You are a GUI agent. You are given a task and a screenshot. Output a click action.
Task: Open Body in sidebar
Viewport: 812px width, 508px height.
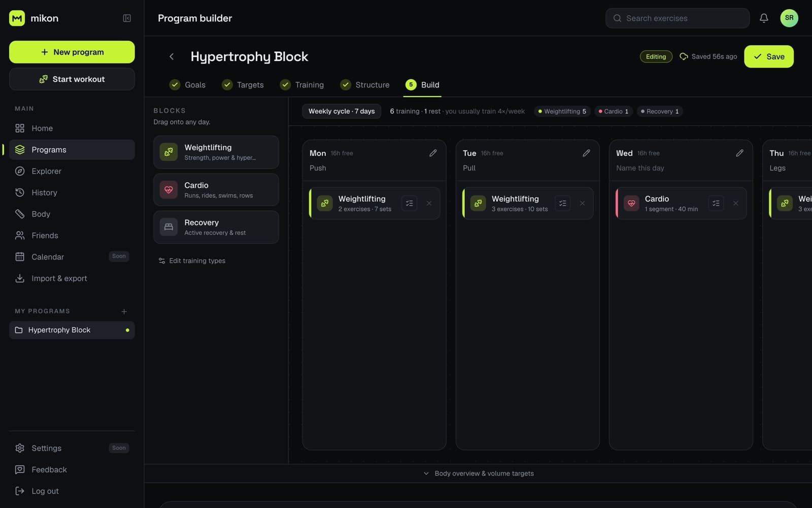[72, 214]
